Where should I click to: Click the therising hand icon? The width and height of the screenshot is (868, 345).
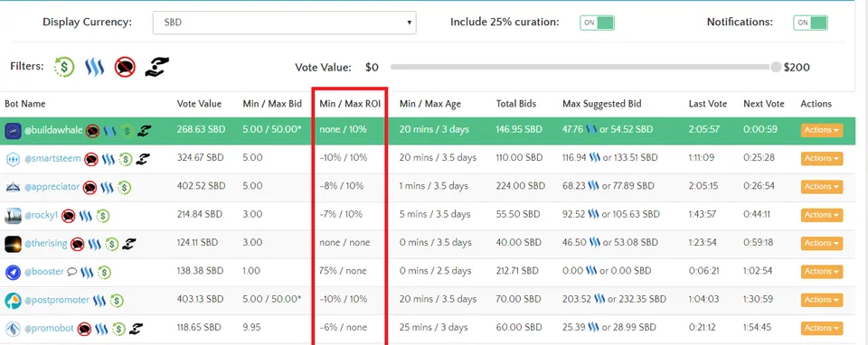click(x=129, y=243)
